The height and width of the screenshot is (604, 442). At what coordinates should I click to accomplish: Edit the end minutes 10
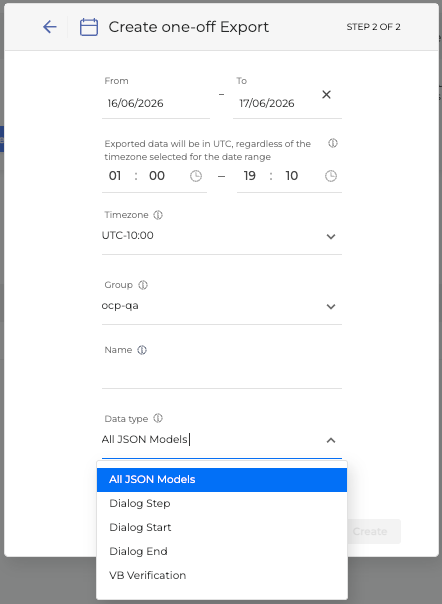[292, 176]
